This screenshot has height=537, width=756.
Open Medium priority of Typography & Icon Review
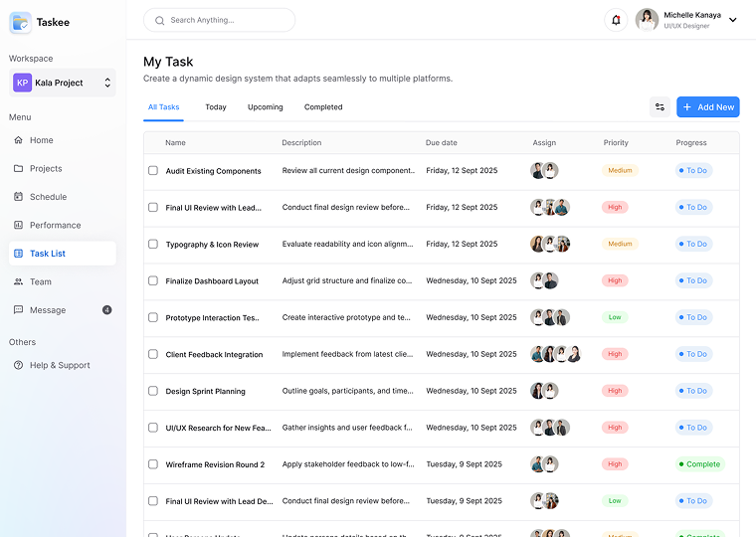[620, 244]
